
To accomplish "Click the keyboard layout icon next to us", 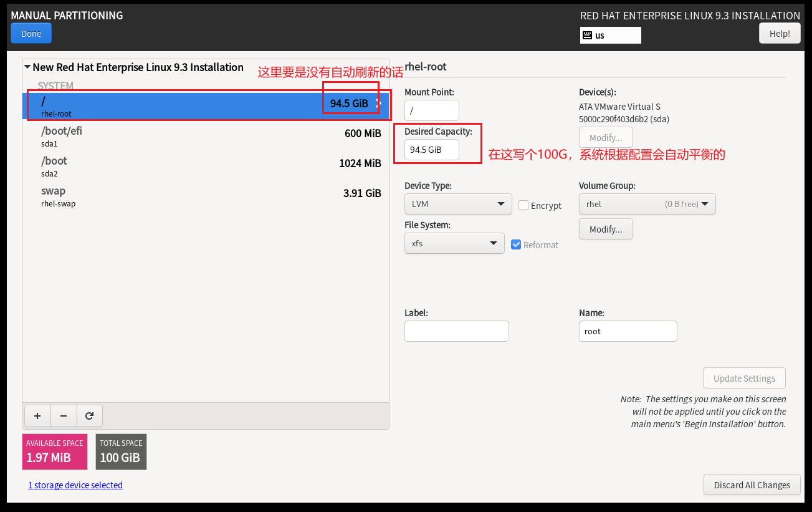I will click(587, 36).
